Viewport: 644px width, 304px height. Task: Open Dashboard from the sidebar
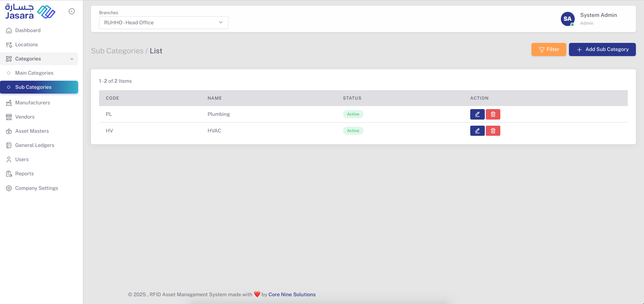(28, 30)
